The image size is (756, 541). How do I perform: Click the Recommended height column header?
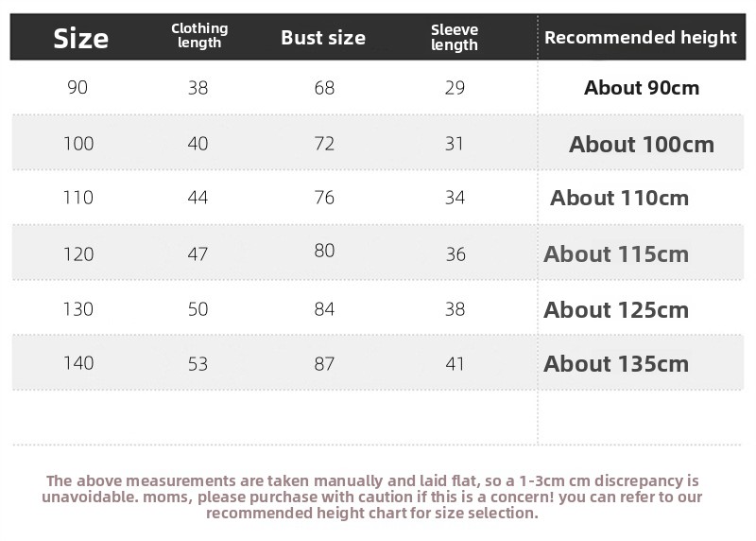click(x=640, y=38)
